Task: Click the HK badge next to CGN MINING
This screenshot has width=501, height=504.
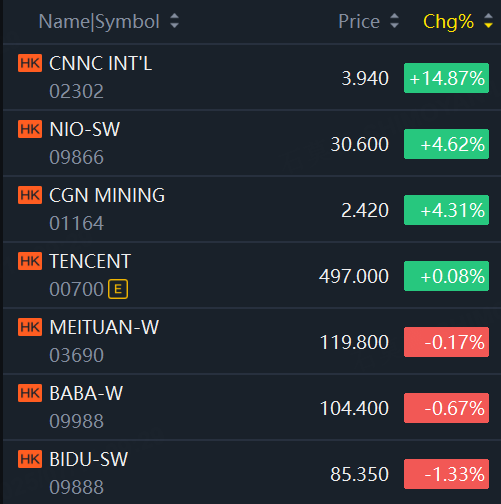Action: 30,195
